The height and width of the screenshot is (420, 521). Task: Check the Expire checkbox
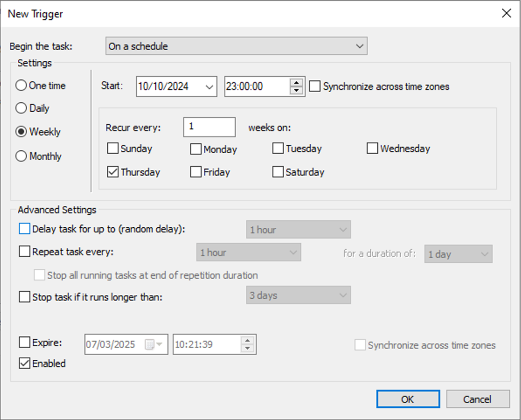25,343
